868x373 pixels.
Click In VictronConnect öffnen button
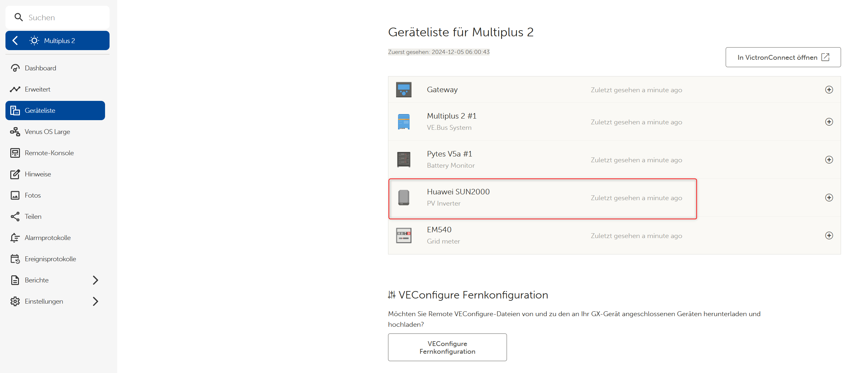tap(783, 57)
